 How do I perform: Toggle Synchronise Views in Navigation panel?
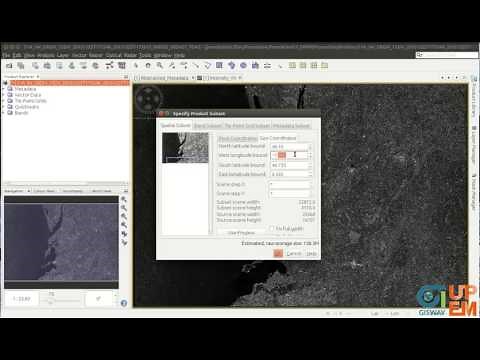point(124,234)
